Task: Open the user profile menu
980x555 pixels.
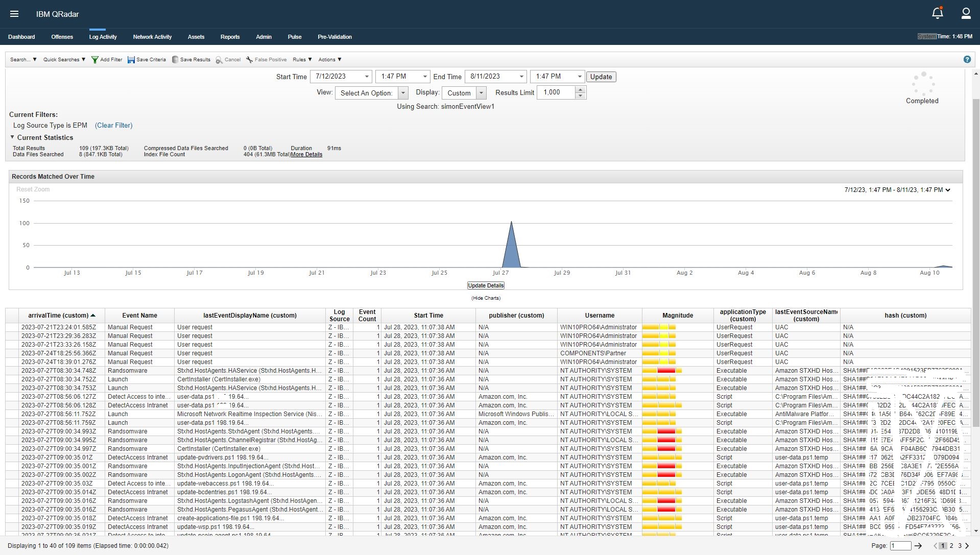Action: click(966, 14)
